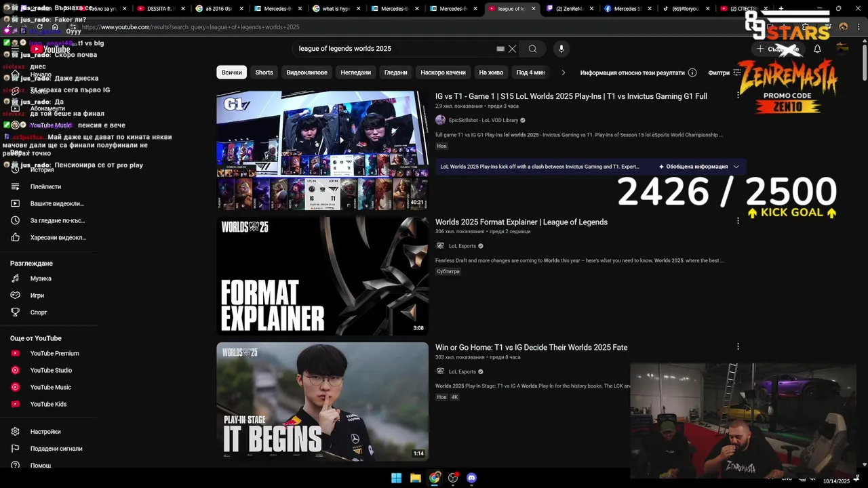Screen dimensions: 868x488
Task: Open the Windows Start menu
Action: coord(396,478)
